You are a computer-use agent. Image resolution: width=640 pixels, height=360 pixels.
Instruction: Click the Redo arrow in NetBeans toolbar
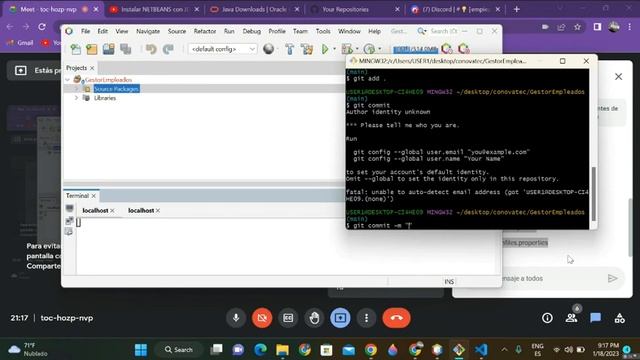(x=168, y=49)
